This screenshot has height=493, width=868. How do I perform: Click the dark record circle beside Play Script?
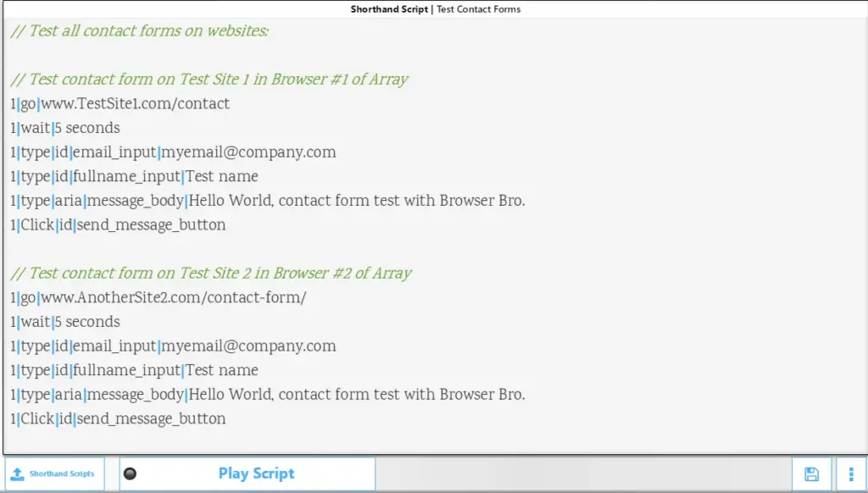[x=130, y=474]
